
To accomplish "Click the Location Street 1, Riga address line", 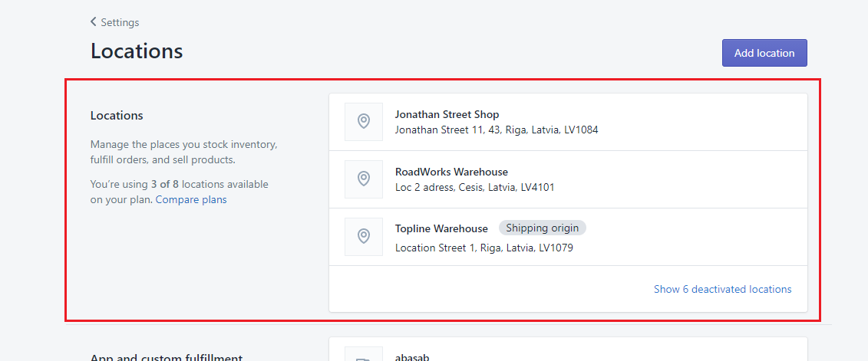I will click(484, 248).
